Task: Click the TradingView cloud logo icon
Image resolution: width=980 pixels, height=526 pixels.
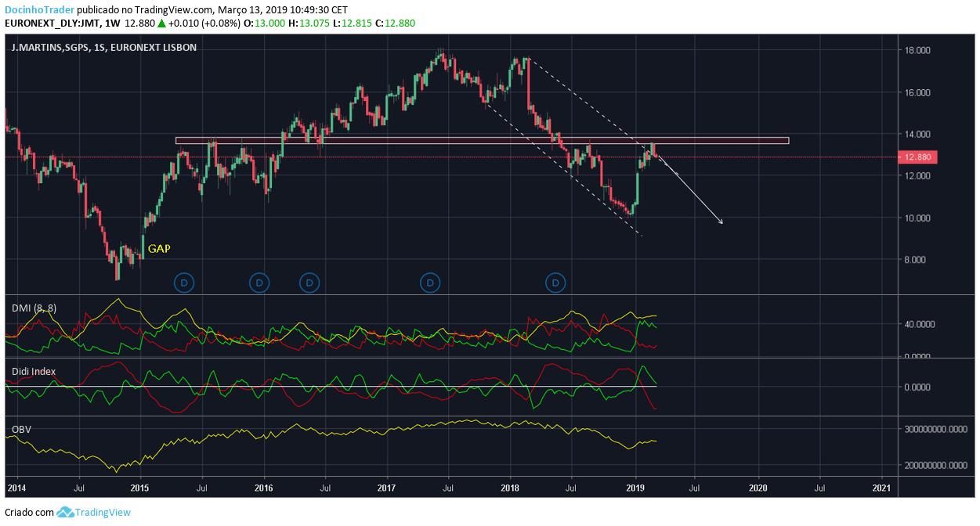Action: tap(65, 512)
